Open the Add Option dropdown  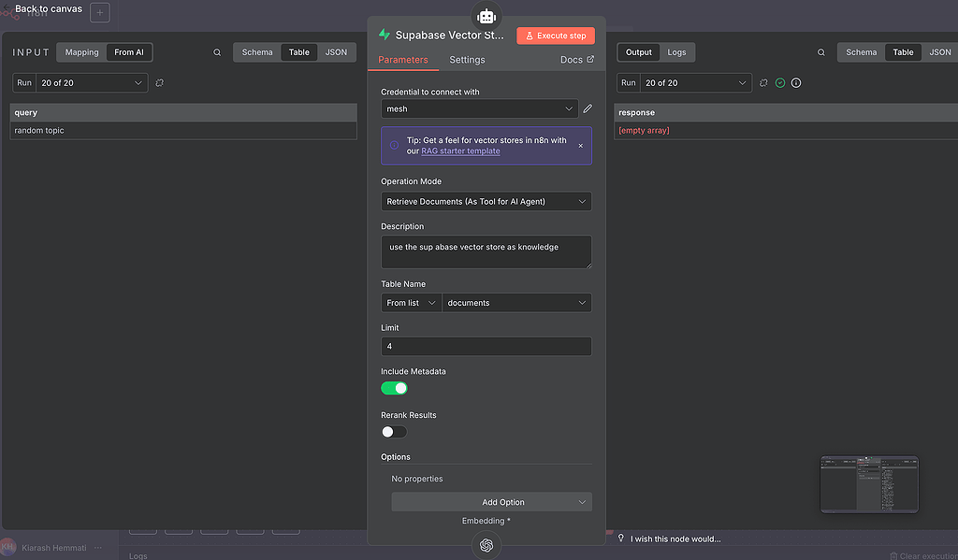[x=491, y=502]
